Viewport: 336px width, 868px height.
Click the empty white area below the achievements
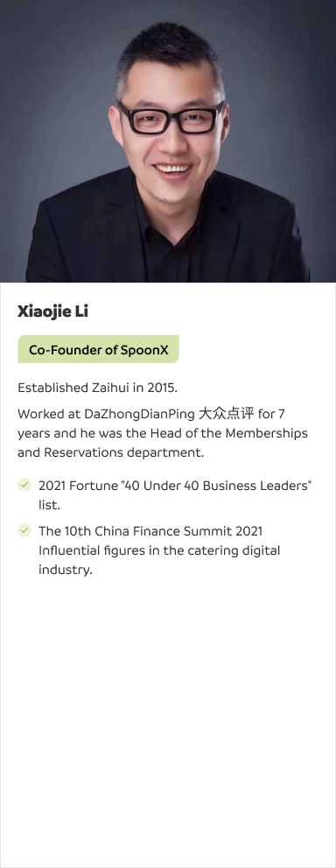pyautogui.click(x=168, y=719)
